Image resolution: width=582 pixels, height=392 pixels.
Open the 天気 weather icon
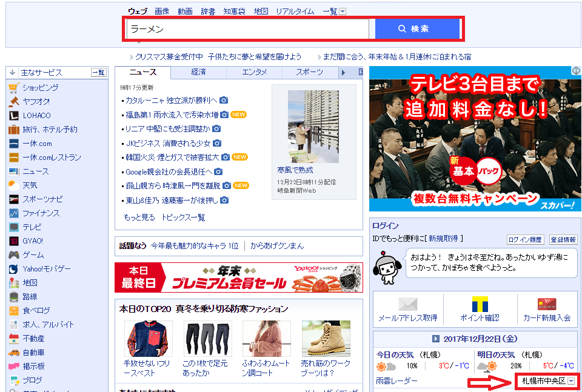coord(13,185)
